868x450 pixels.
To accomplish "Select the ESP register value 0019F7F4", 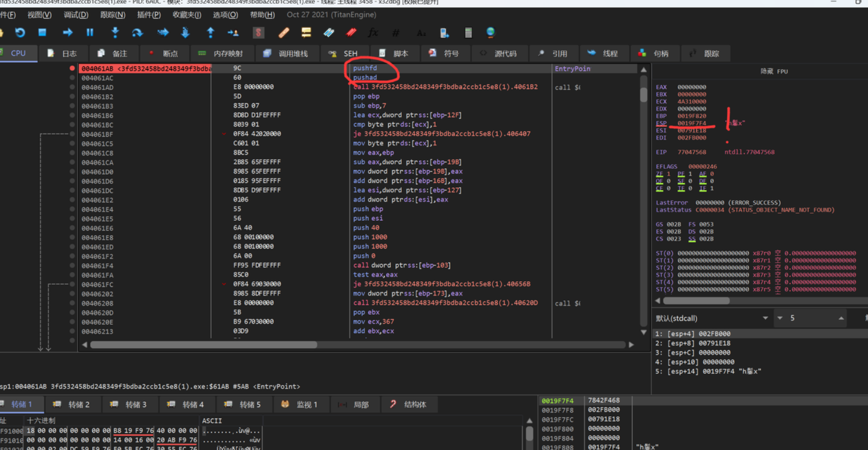I will pos(692,123).
